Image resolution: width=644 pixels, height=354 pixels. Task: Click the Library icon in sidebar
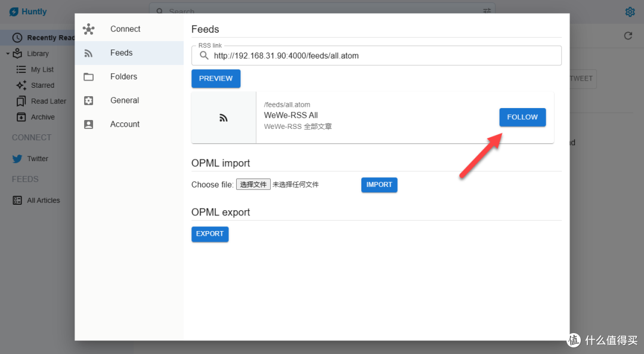pyautogui.click(x=17, y=54)
